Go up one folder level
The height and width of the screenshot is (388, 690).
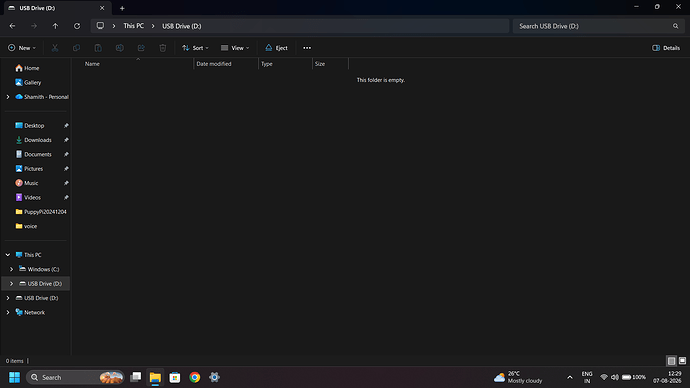point(55,26)
